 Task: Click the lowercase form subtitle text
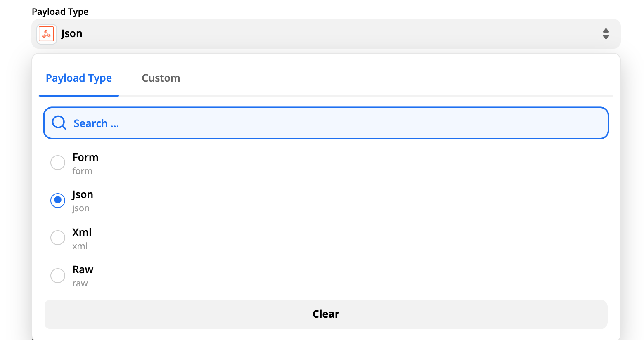[82, 171]
